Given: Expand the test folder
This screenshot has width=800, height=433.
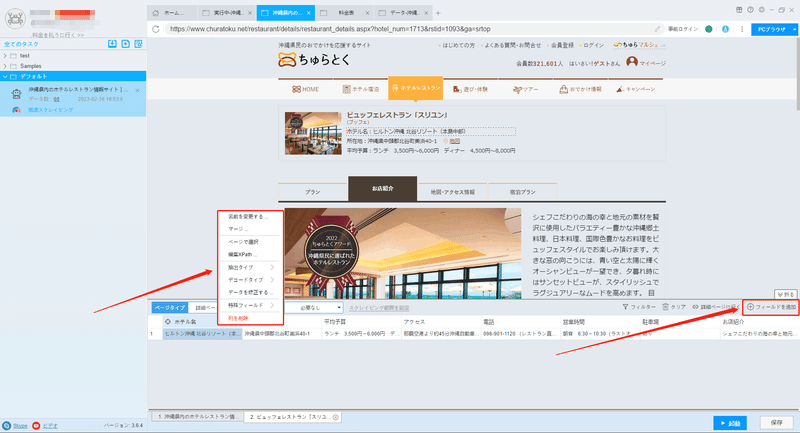Looking at the screenshot, I should (5, 56).
